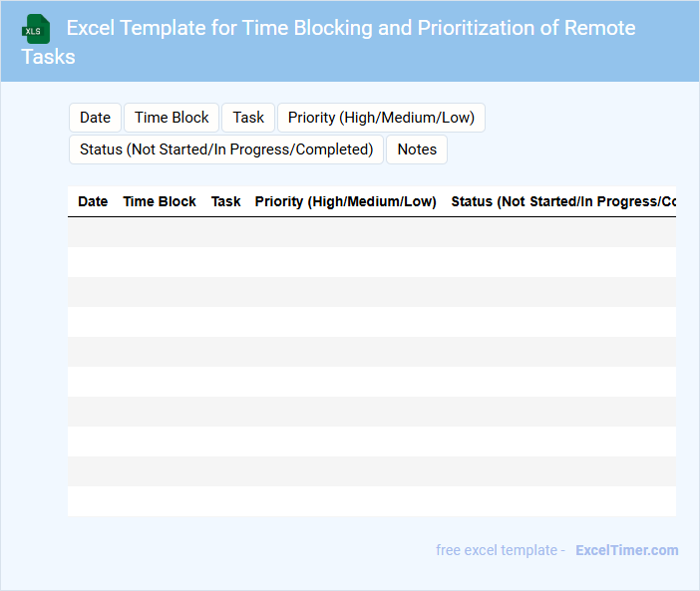Click the Task column header in the table
Screen dimensions: 700x591
pyautogui.click(x=226, y=201)
